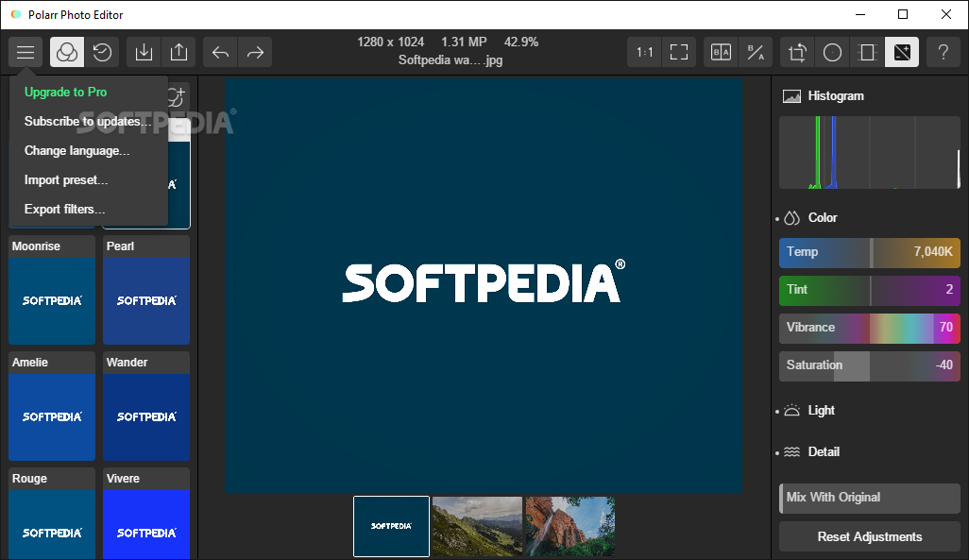
Task: Open the hamburger main menu
Action: 25,52
